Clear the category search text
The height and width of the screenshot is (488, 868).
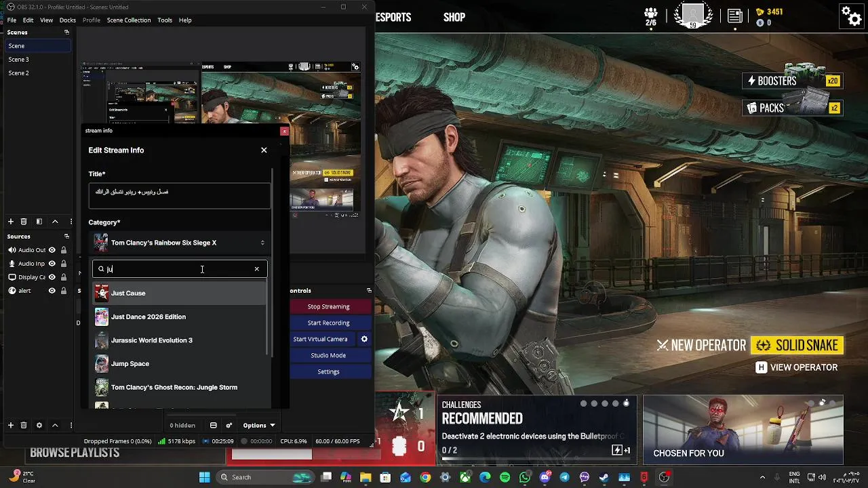click(x=256, y=269)
